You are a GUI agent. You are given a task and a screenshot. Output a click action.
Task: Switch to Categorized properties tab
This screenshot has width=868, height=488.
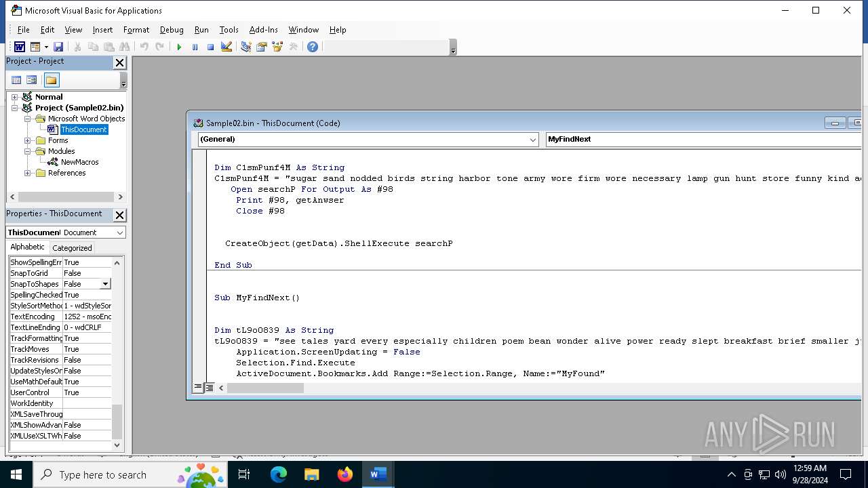click(72, 248)
